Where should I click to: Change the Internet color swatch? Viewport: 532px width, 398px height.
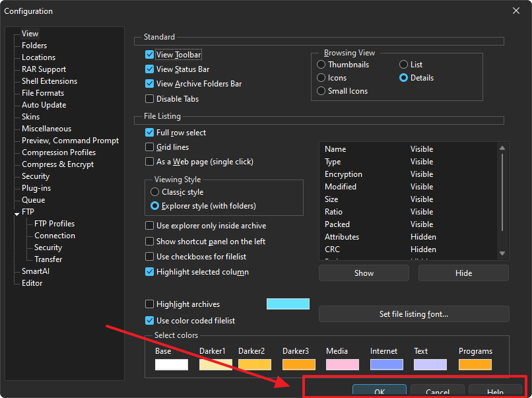click(387, 365)
